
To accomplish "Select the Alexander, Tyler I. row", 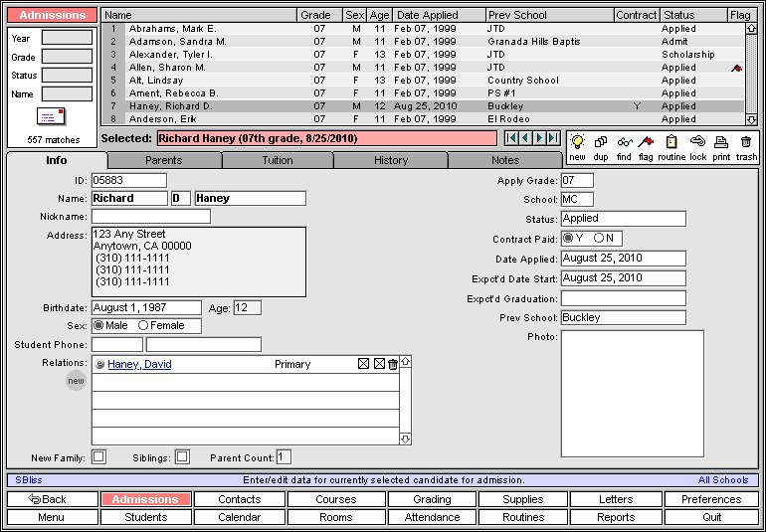I will (x=423, y=55).
